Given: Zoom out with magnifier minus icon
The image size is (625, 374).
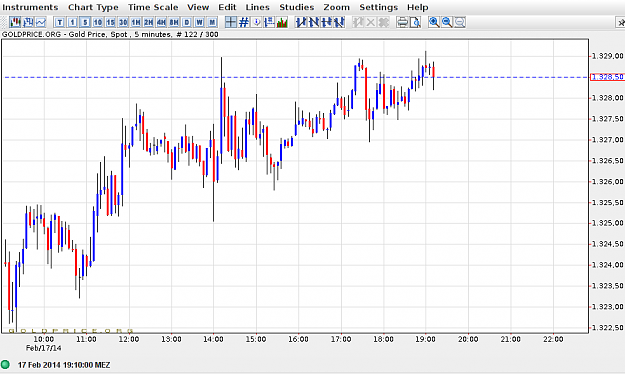Looking at the screenshot, I should (x=447, y=22).
